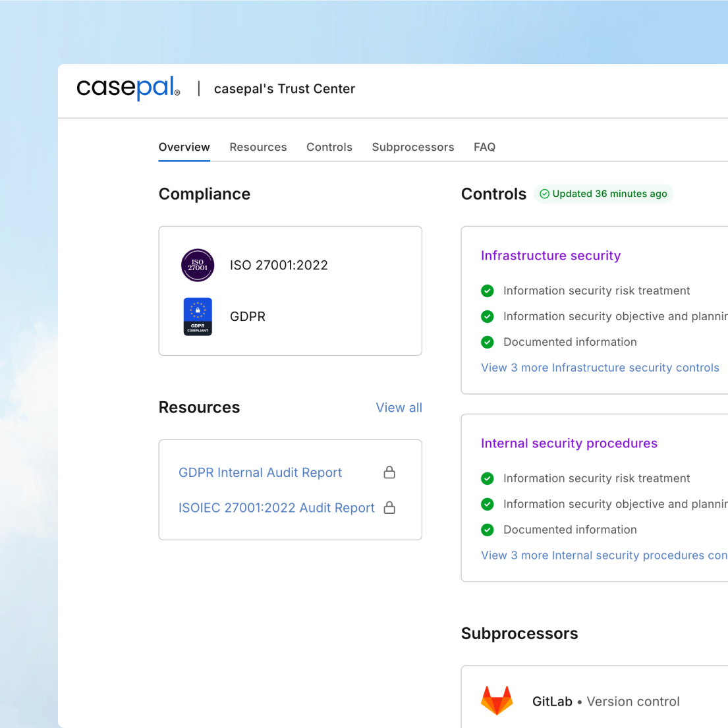Click the ISO 27001 badge icon
The image size is (728, 728).
click(x=198, y=265)
